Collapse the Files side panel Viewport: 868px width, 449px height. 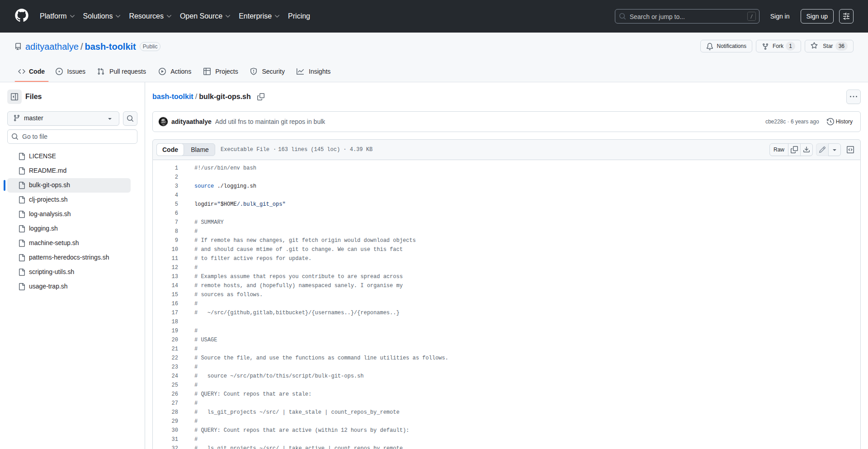point(14,97)
